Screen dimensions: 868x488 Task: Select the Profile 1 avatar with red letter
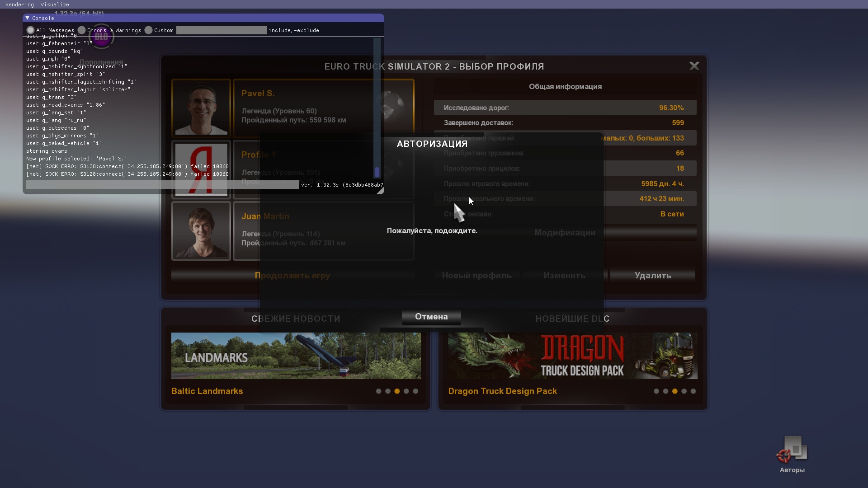click(x=201, y=169)
